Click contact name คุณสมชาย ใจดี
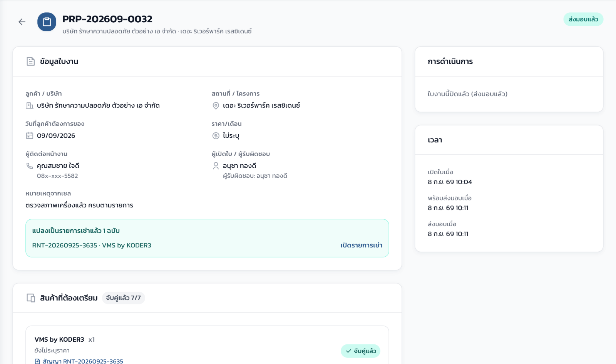The width and height of the screenshot is (616, 364). pos(58,166)
